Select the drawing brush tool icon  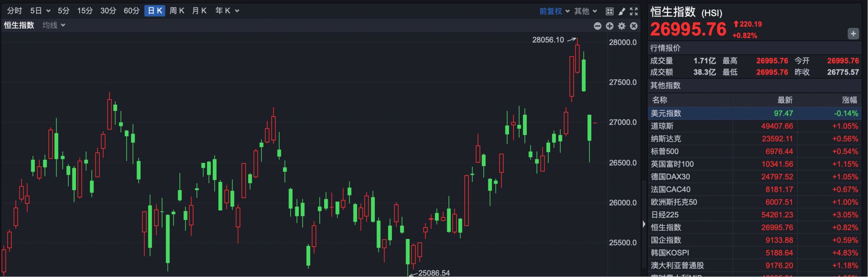coord(622,11)
